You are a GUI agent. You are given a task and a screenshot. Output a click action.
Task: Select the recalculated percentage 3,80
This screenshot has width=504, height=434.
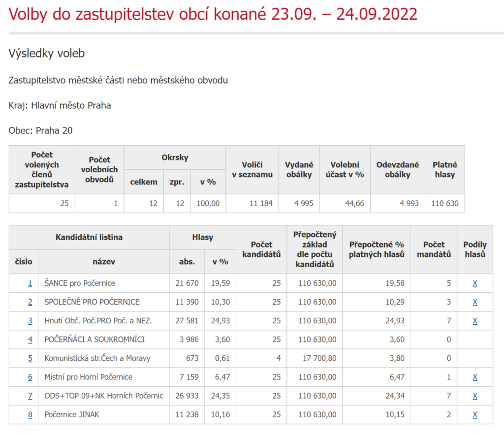tap(397, 358)
